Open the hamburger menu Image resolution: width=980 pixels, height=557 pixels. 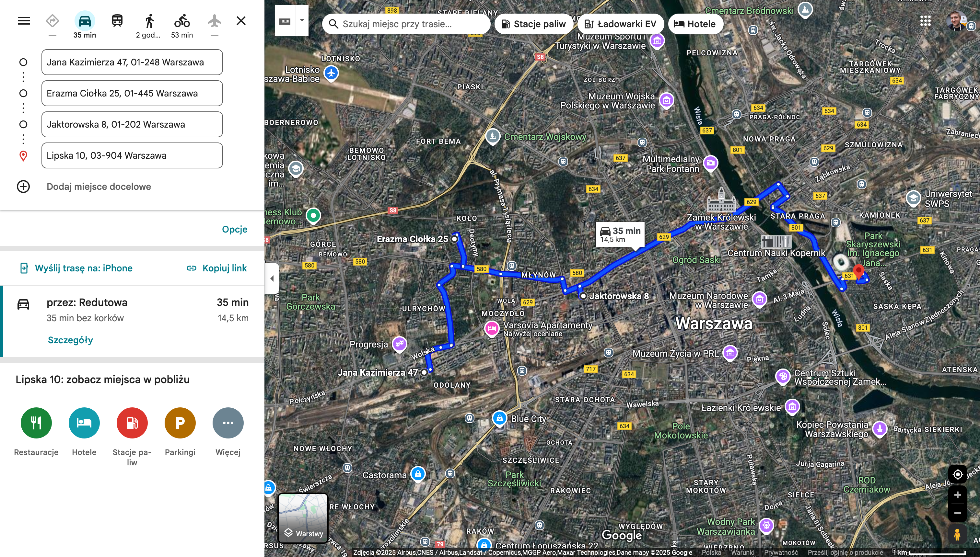[24, 21]
